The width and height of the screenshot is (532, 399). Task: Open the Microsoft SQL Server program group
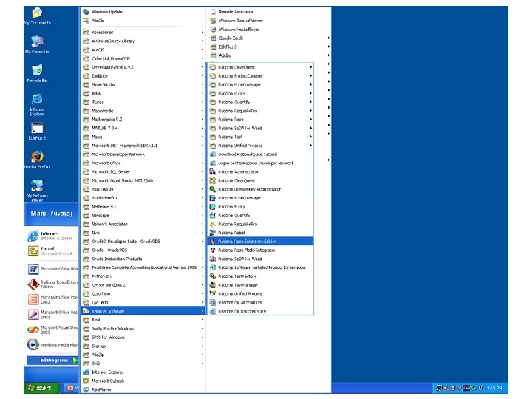coord(143,171)
